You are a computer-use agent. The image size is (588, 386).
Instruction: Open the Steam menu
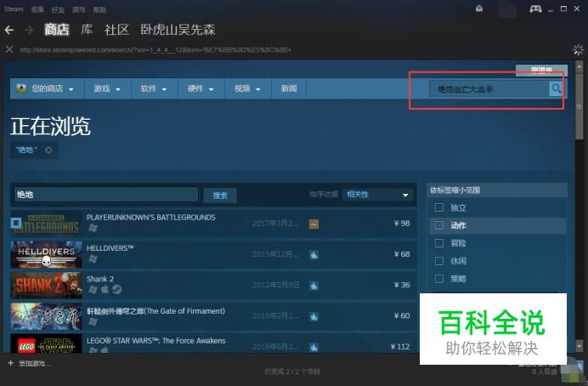[14, 9]
